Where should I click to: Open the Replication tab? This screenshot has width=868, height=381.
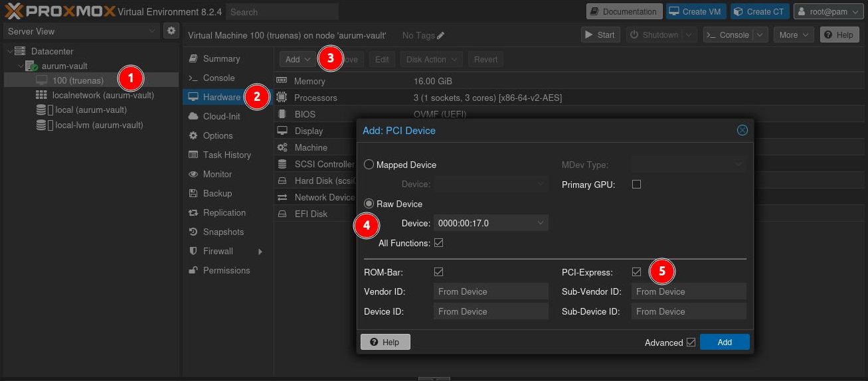[x=227, y=212]
